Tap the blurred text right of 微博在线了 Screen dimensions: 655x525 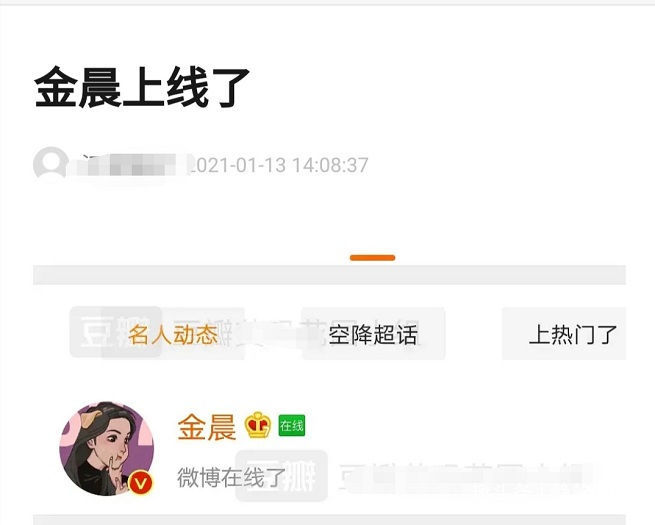(465, 477)
